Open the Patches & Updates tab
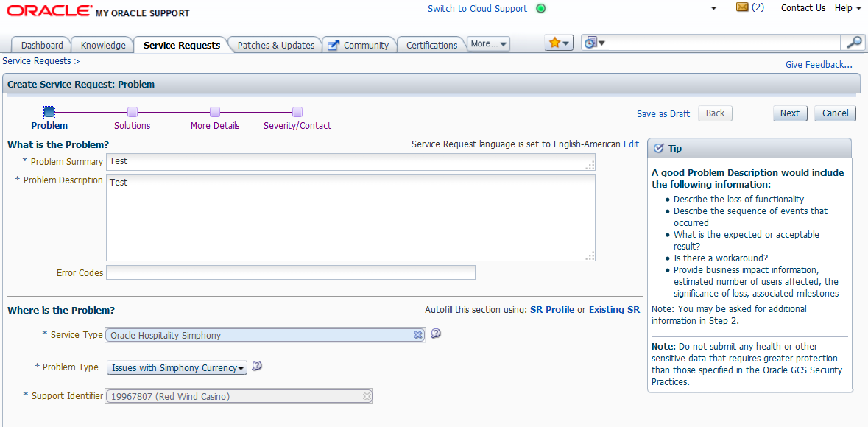The image size is (868, 427). click(x=275, y=46)
